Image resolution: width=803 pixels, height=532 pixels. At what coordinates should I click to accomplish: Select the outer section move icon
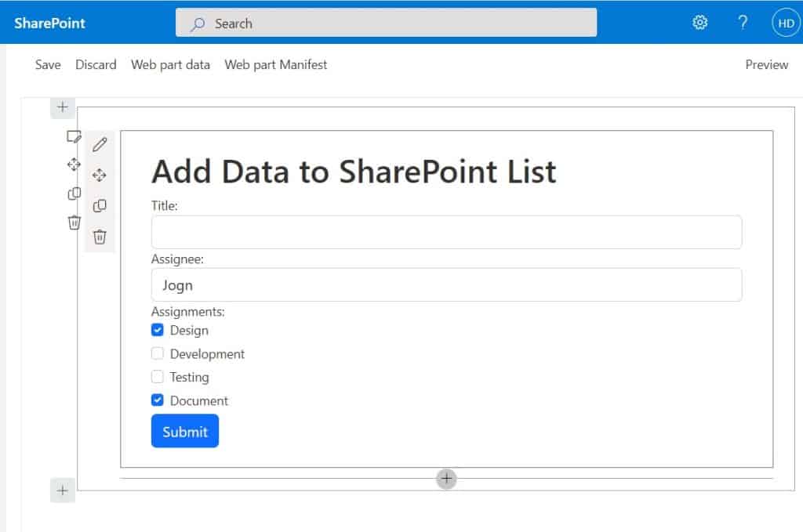coord(74,165)
